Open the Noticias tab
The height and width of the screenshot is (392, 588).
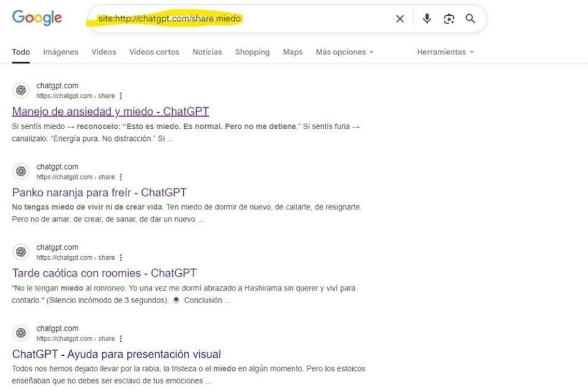(x=207, y=52)
